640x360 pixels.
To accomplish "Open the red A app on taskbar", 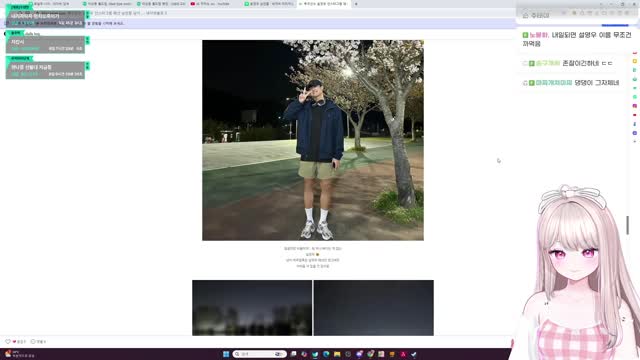I will [x=403, y=354].
